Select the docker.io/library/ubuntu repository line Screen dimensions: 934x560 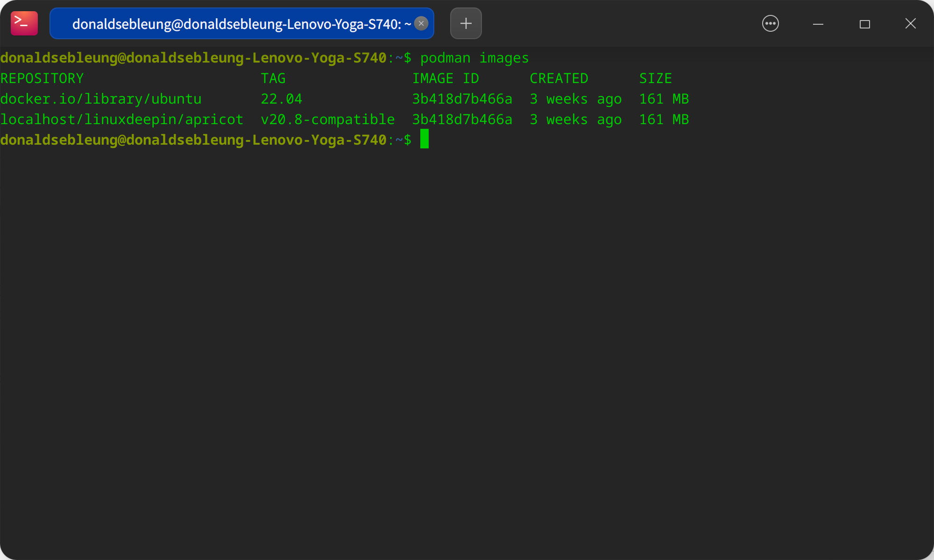[101, 98]
